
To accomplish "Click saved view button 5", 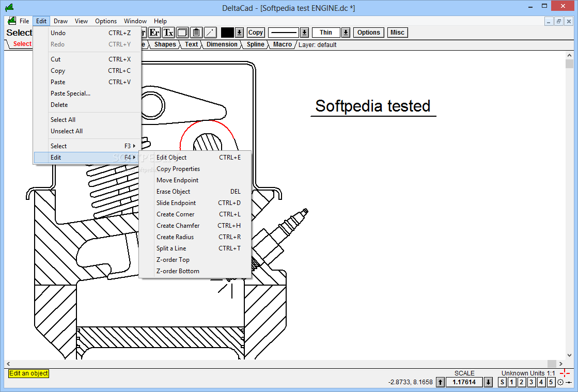I will (551, 382).
